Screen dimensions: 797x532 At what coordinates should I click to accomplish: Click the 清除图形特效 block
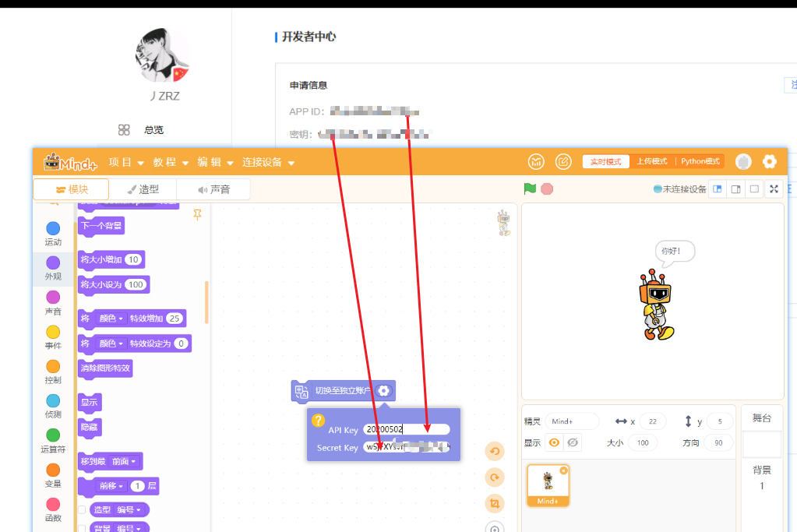tap(105, 368)
